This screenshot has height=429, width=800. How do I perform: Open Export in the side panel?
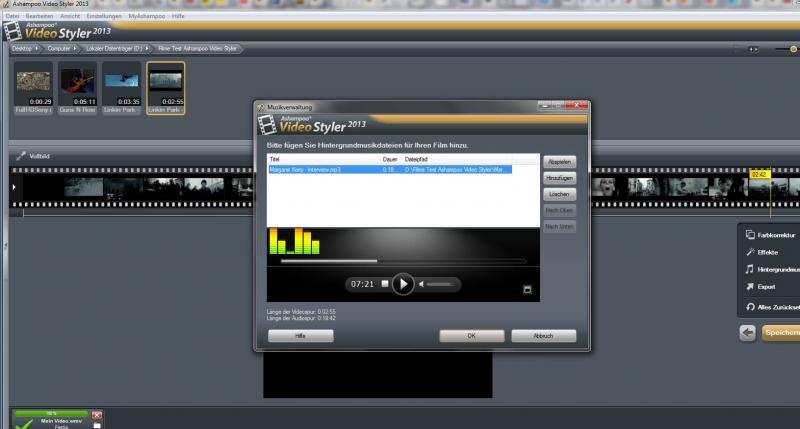761,287
